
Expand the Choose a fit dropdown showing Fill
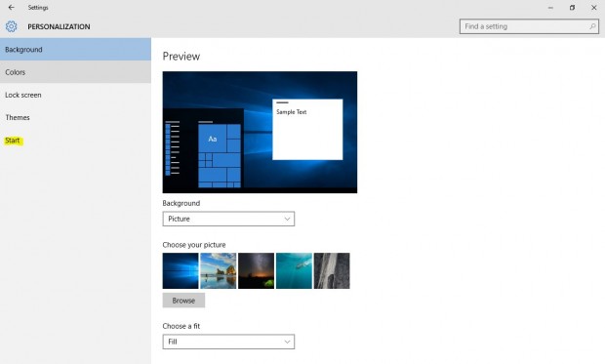point(228,342)
